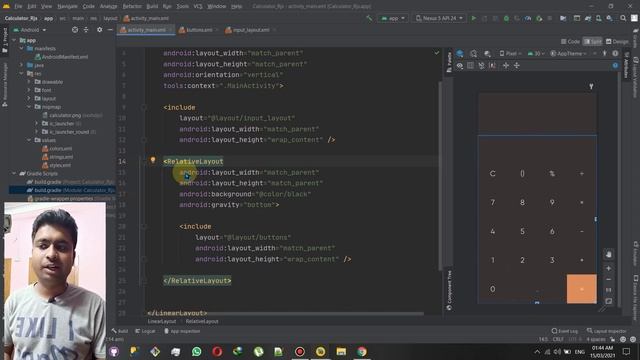Click the blue help icon in design toolbar
The width and height of the screenshot is (640, 360).
tap(615, 65)
